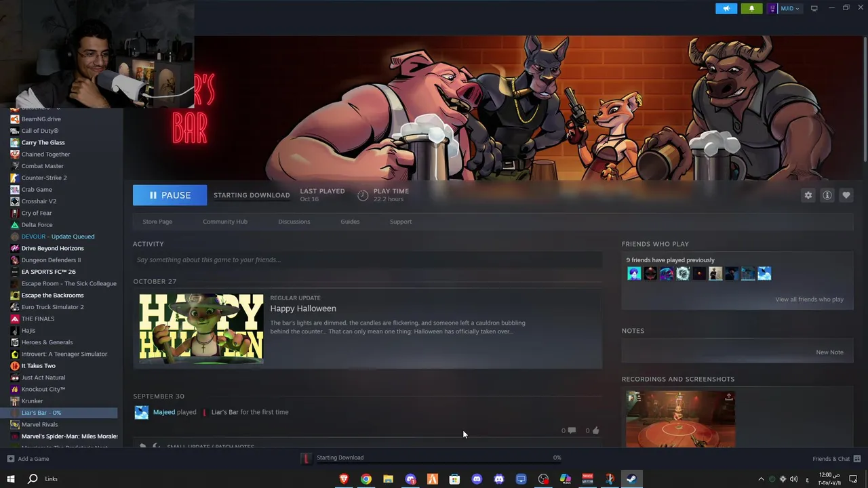Open the Support tab
Screen dimensions: 868x488
tap(401, 222)
